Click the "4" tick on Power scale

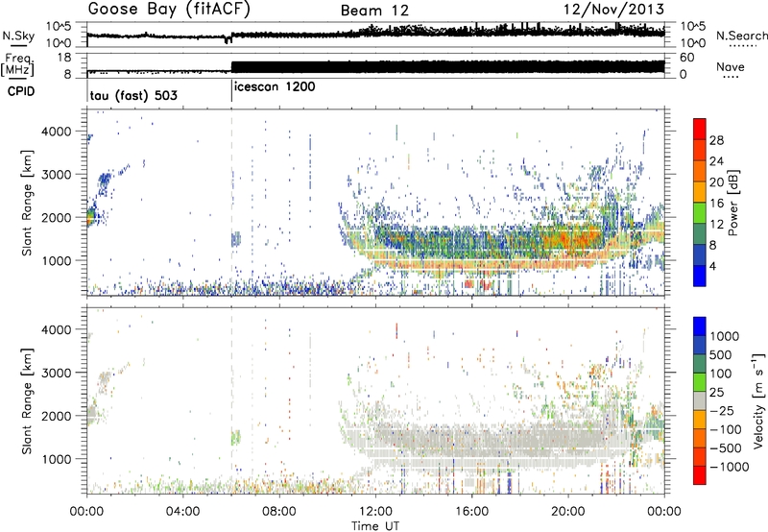[713, 266]
